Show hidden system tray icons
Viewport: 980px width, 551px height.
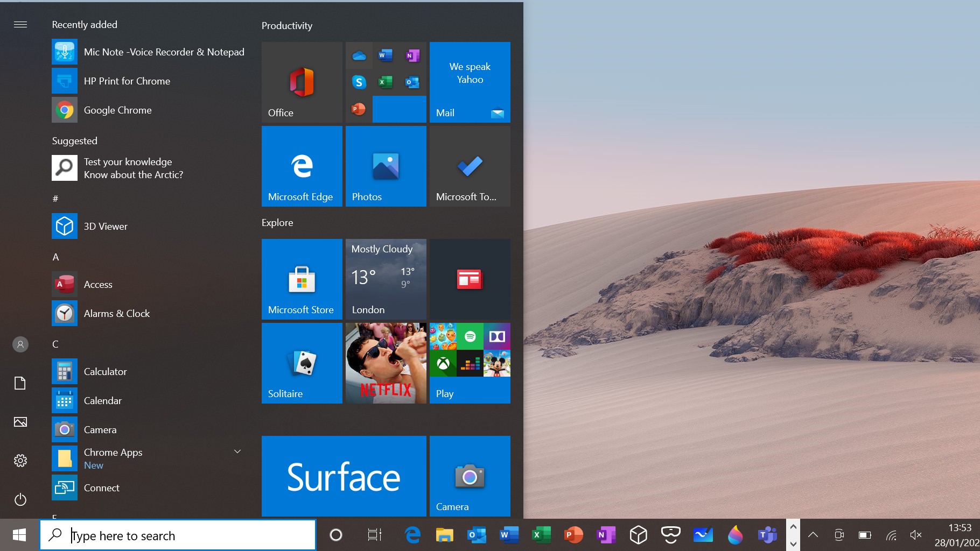pyautogui.click(x=813, y=535)
